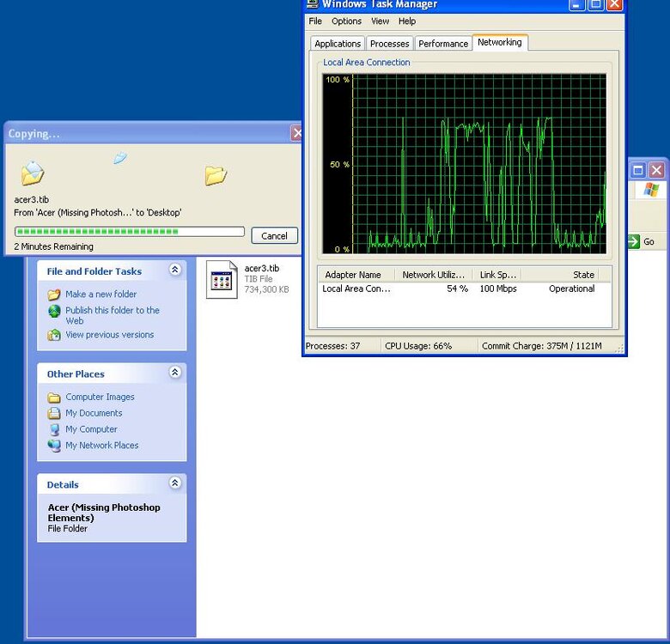Viewport: 670px width, 644px height.
Task: Click the Link Speed column header
Action: [x=497, y=275]
